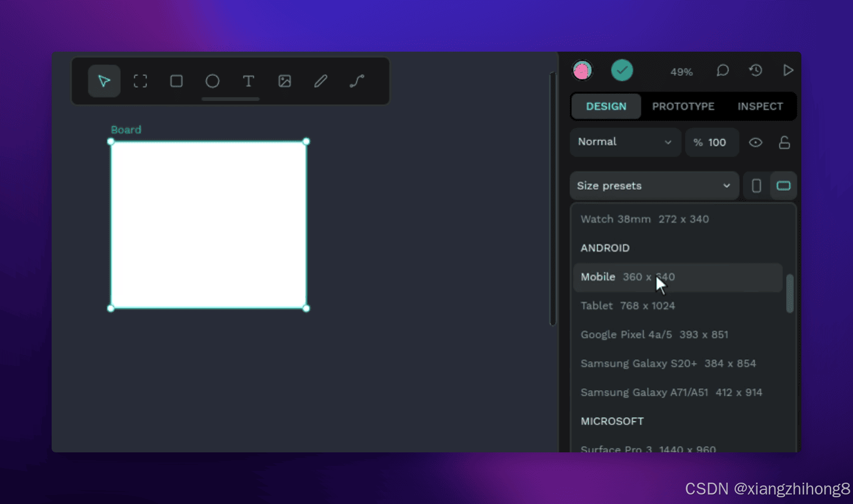Select the Board frame tool
This screenshot has width=853, height=504.
tap(140, 81)
